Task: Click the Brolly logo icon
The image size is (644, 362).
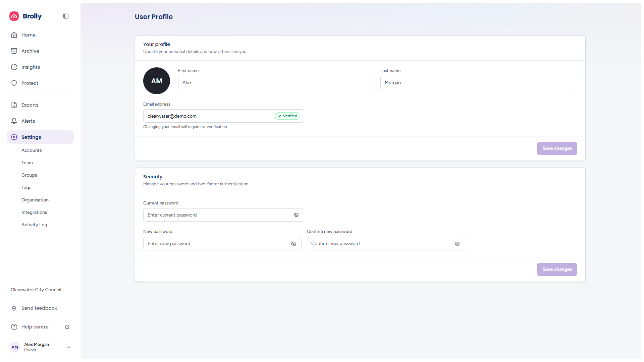Action: click(x=14, y=16)
